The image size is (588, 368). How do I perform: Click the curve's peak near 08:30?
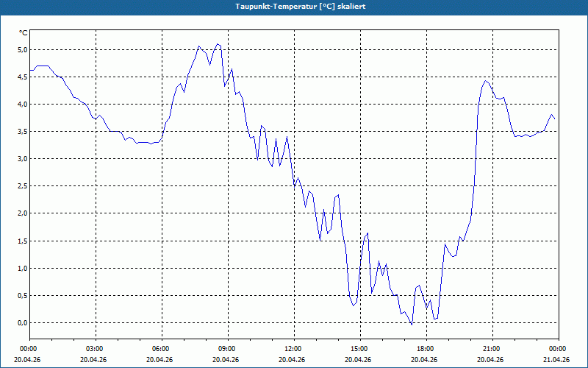pos(217,44)
